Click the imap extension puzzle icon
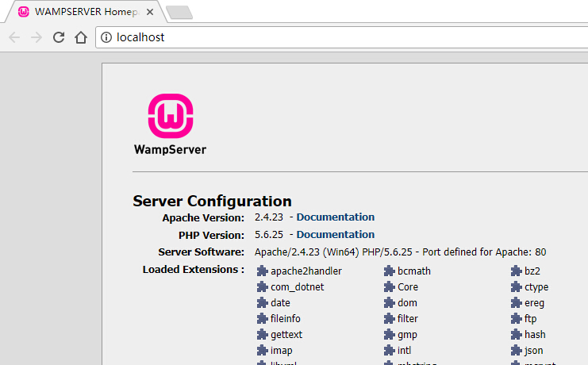588x365 pixels. (262, 351)
